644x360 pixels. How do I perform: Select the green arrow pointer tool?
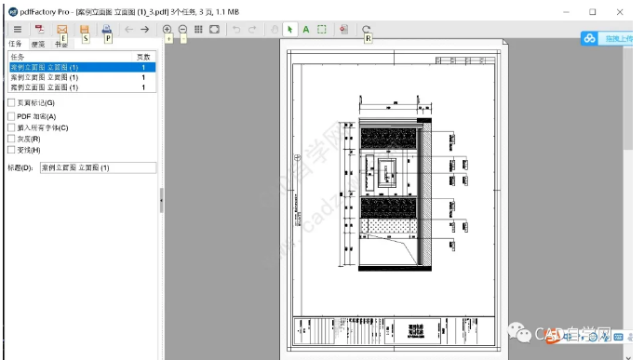pyautogui.click(x=290, y=30)
